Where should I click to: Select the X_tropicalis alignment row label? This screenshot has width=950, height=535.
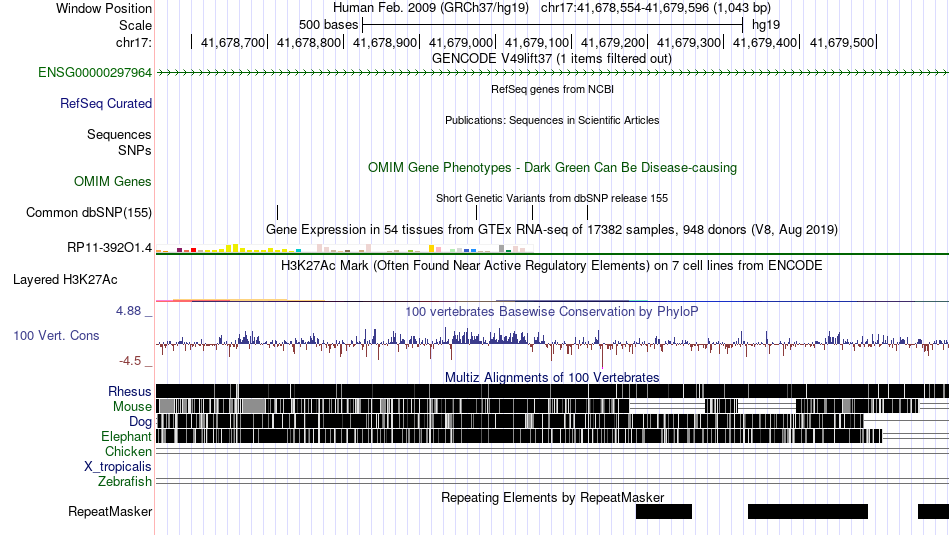click(x=118, y=467)
